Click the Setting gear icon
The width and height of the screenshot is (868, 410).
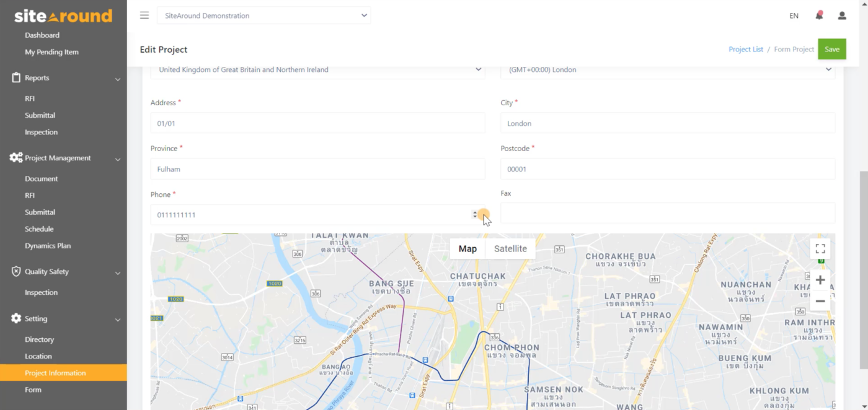(x=15, y=318)
